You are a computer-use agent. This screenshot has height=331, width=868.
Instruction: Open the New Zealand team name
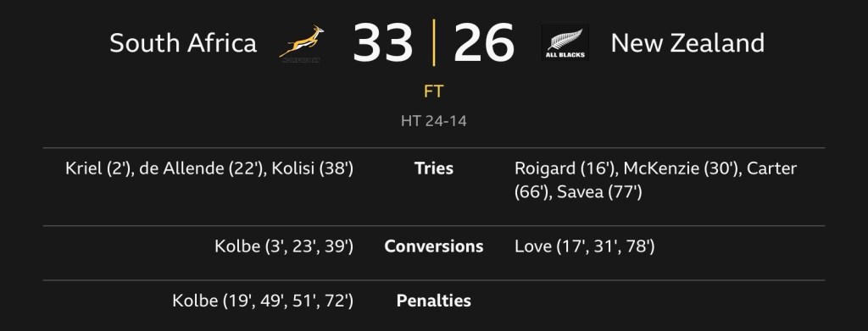687,43
